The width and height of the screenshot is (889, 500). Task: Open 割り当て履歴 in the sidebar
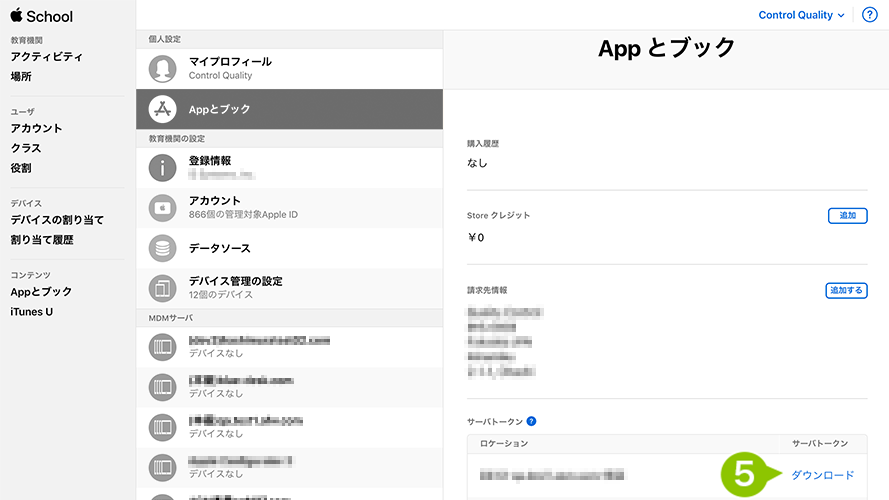pos(42,240)
